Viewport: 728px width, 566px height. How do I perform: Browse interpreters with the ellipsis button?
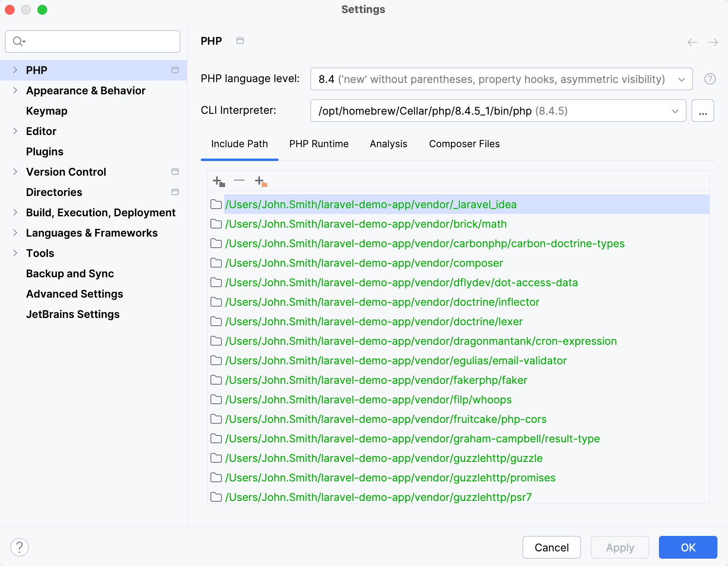(x=703, y=111)
